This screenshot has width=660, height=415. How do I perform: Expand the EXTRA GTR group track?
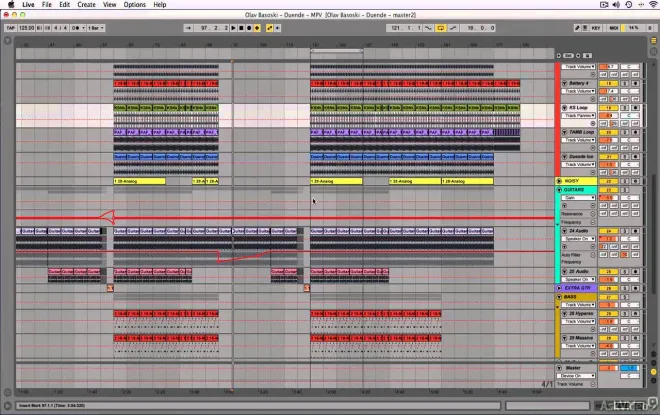tap(559, 288)
